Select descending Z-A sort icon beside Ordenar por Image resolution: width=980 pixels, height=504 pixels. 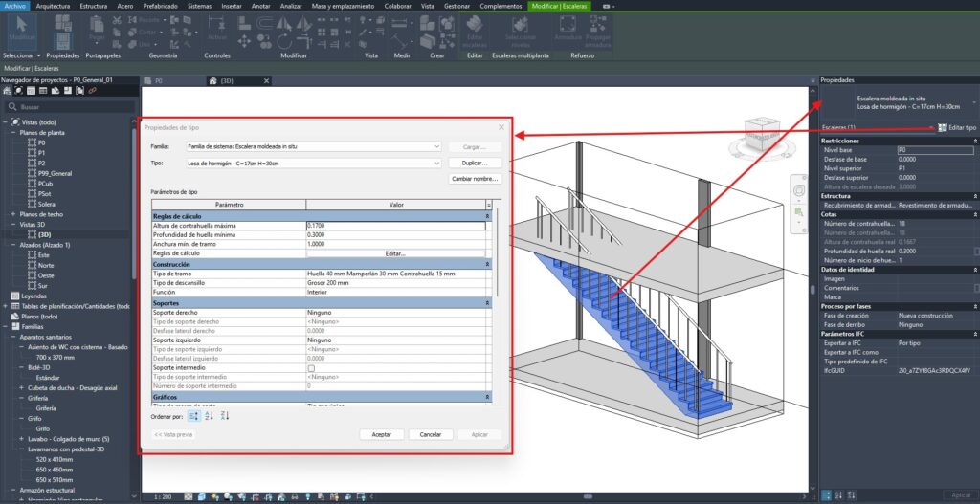pos(226,415)
